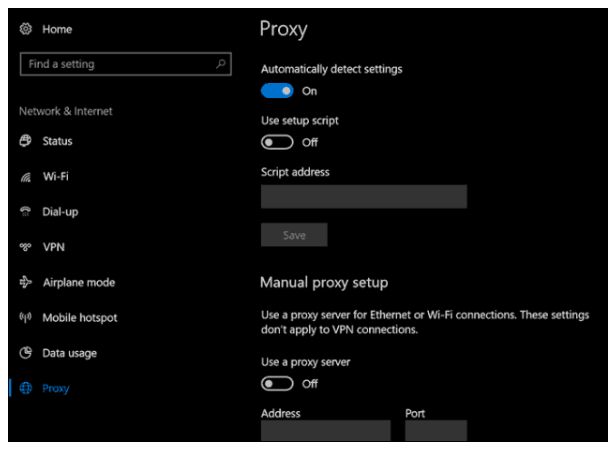Click the Data usage pie icon

point(25,353)
